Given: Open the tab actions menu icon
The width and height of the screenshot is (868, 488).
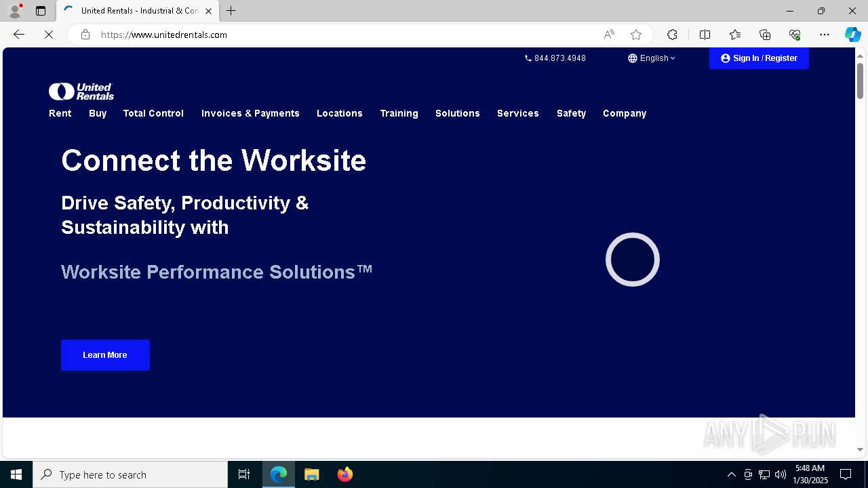Looking at the screenshot, I should [41, 11].
